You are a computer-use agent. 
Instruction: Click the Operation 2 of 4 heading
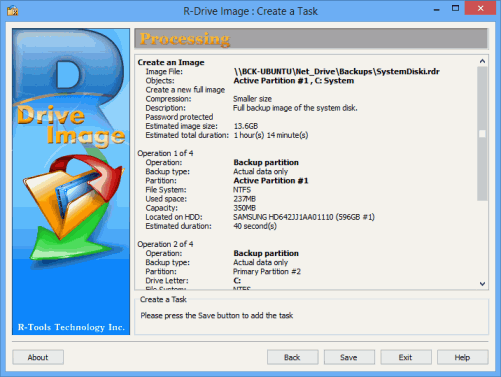tap(165, 244)
